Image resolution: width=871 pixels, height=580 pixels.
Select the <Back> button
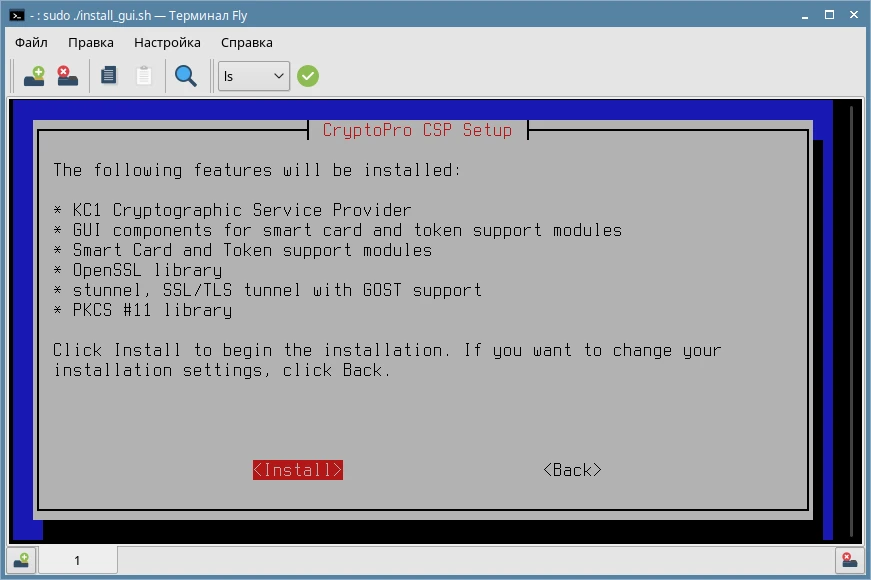pyautogui.click(x=572, y=470)
